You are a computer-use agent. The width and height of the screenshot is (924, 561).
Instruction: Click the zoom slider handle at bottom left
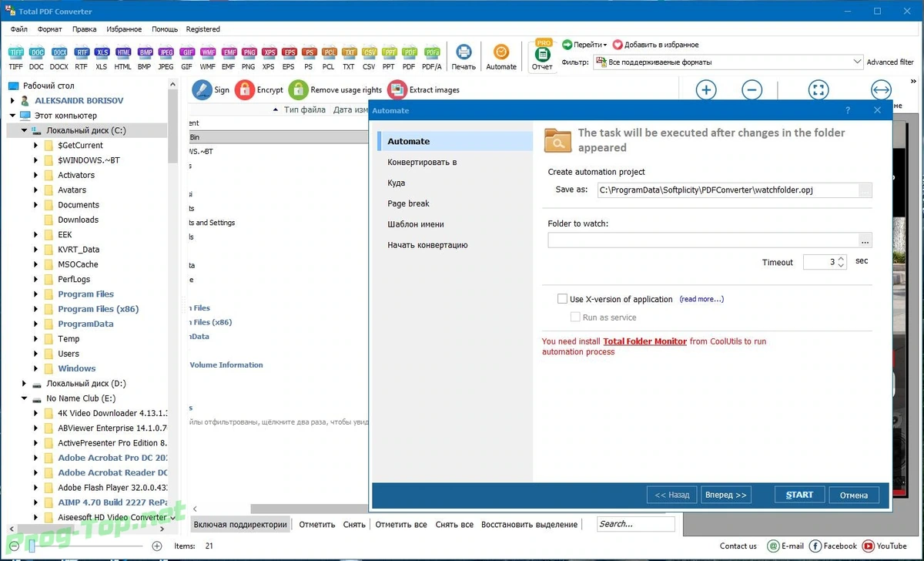coord(32,546)
